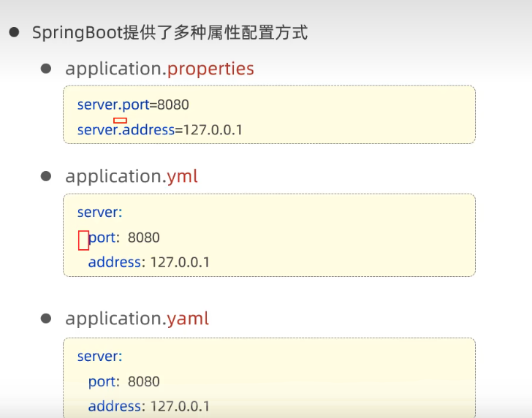Viewport: 532px width, 418px height.
Task: Click the application.properties title
Action: [159, 69]
